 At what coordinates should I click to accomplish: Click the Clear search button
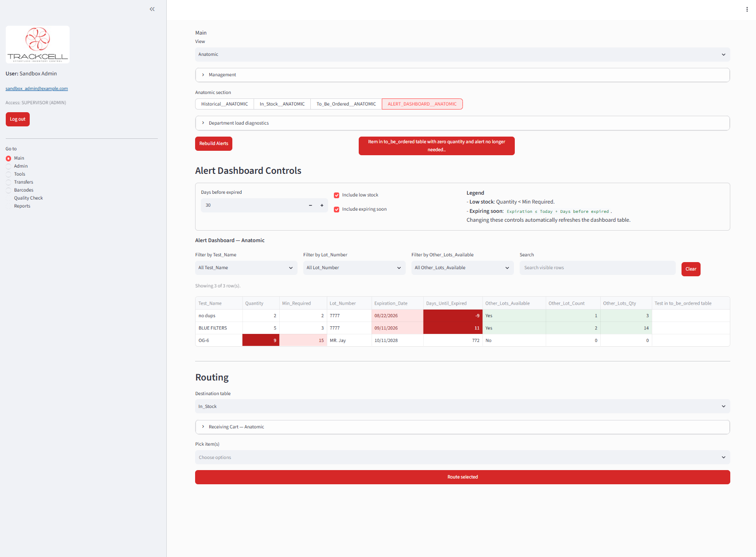[x=691, y=269]
